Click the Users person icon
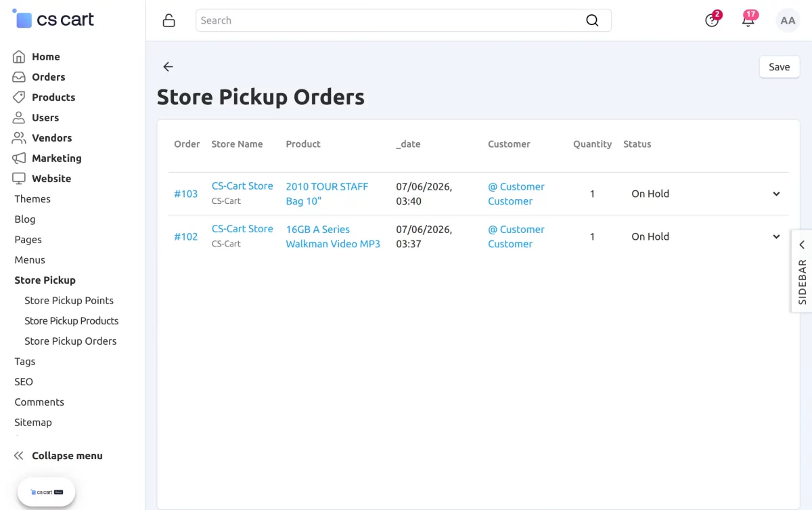The width and height of the screenshot is (812, 510). (x=19, y=118)
